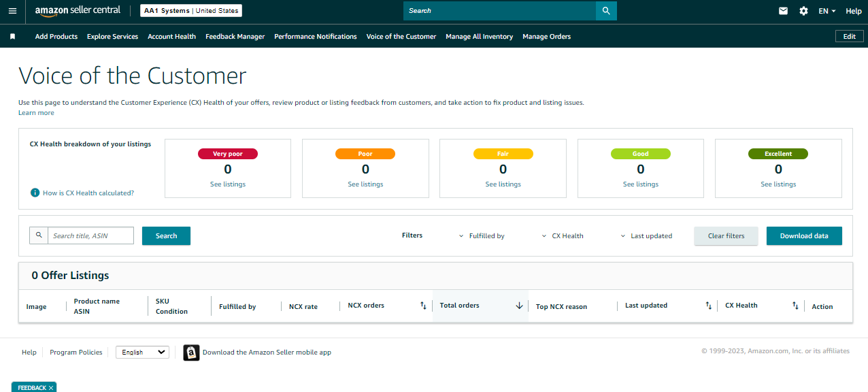This screenshot has height=392, width=868.
Task: Switch the AA1 Systems account selector
Action: pos(191,11)
